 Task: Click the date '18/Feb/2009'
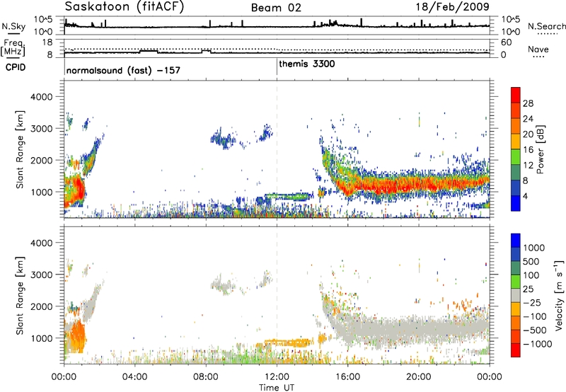pyautogui.click(x=453, y=7)
